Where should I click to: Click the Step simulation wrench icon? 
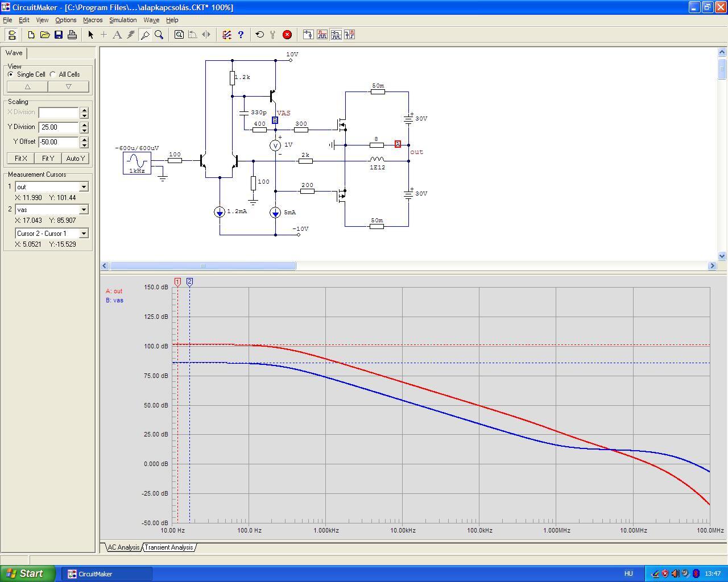click(274, 35)
